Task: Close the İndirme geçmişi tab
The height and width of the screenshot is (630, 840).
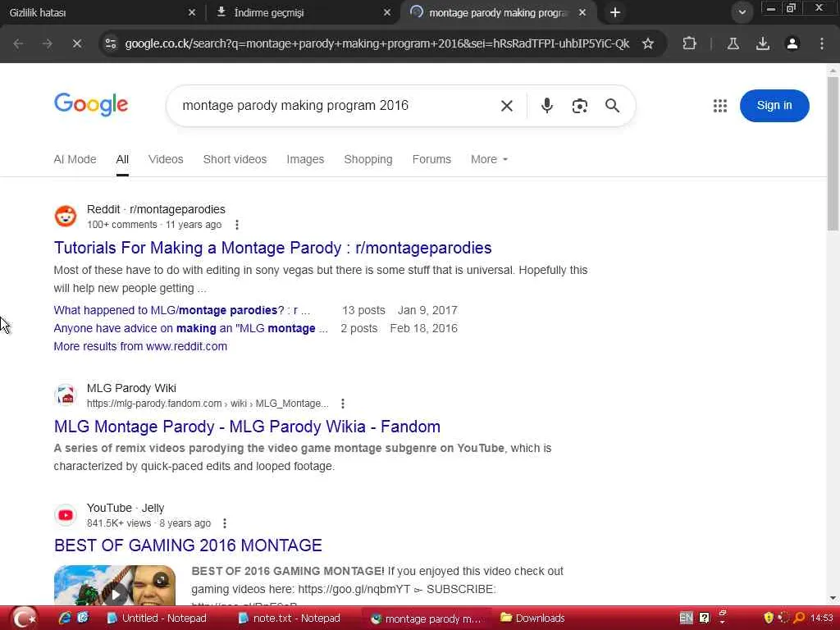Action: pyautogui.click(x=387, y=12)
